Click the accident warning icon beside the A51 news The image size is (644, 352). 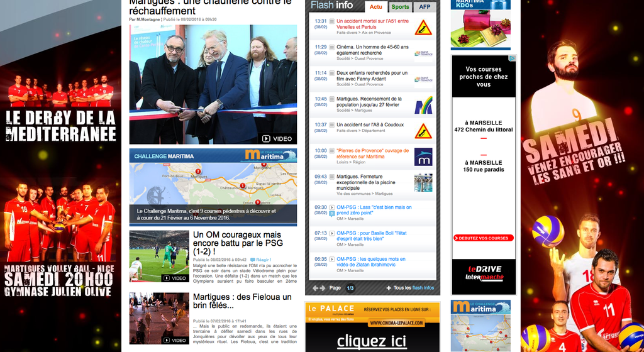[x=423, y=28]
